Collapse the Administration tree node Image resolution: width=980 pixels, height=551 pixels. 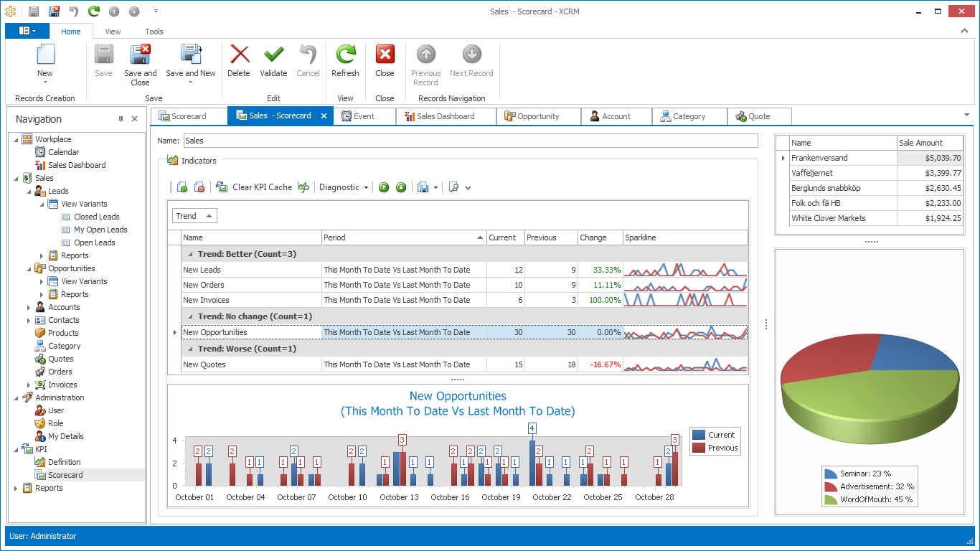17,397
